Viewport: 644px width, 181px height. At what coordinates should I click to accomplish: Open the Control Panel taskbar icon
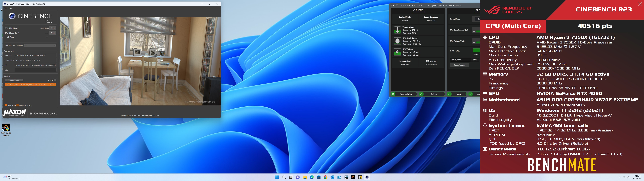pos(339,177)
